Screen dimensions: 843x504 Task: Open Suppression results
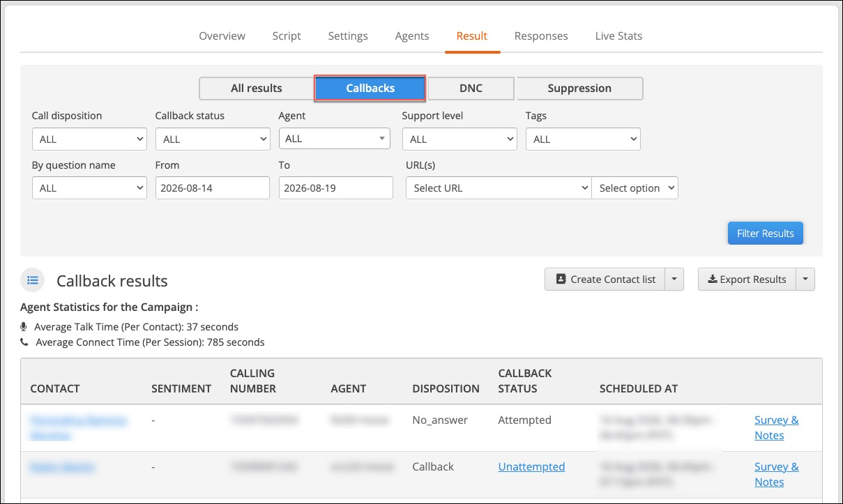[579, 89]
